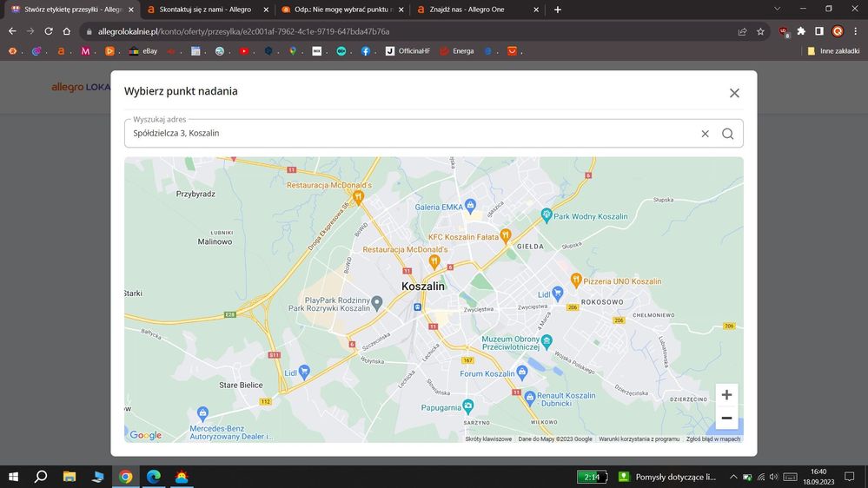Open the Energa bookmark
The image size is (868, 488).
pyautogui.click(x=457, y=51)
